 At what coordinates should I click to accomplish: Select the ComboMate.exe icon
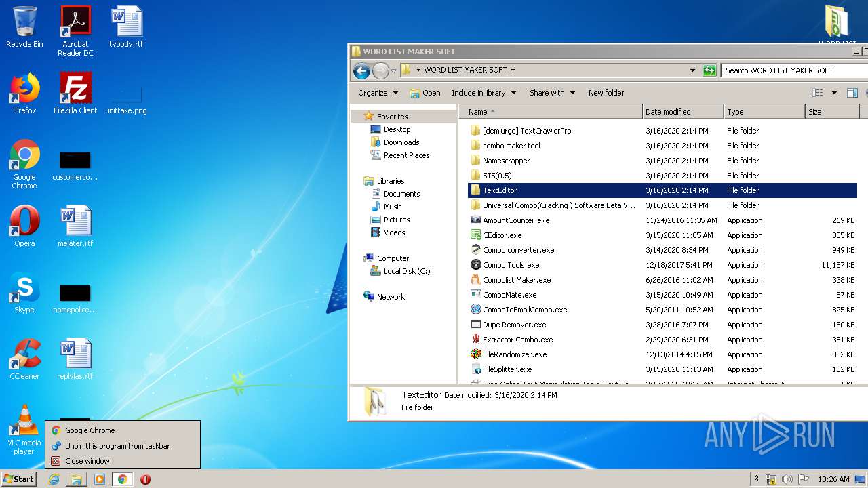(x=476, y=295)
